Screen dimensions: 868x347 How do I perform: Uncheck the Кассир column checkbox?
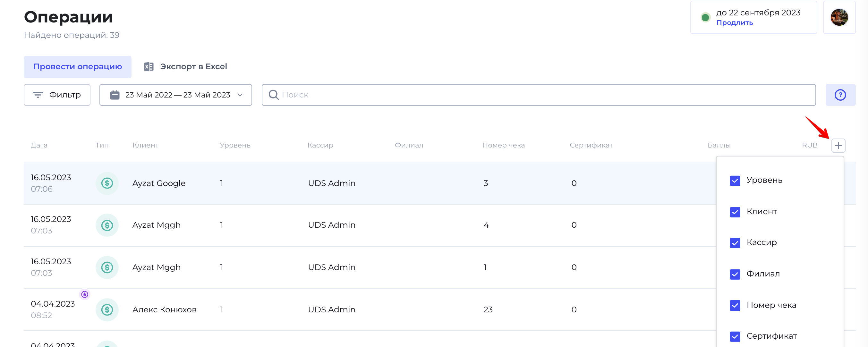click(735, 243)
